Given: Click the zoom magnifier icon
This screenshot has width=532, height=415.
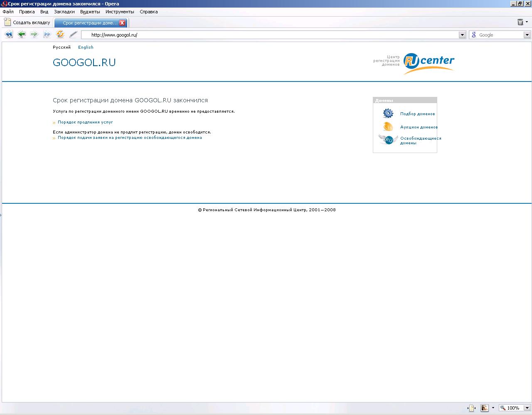Looking at the screenshot, I should 503,408.
